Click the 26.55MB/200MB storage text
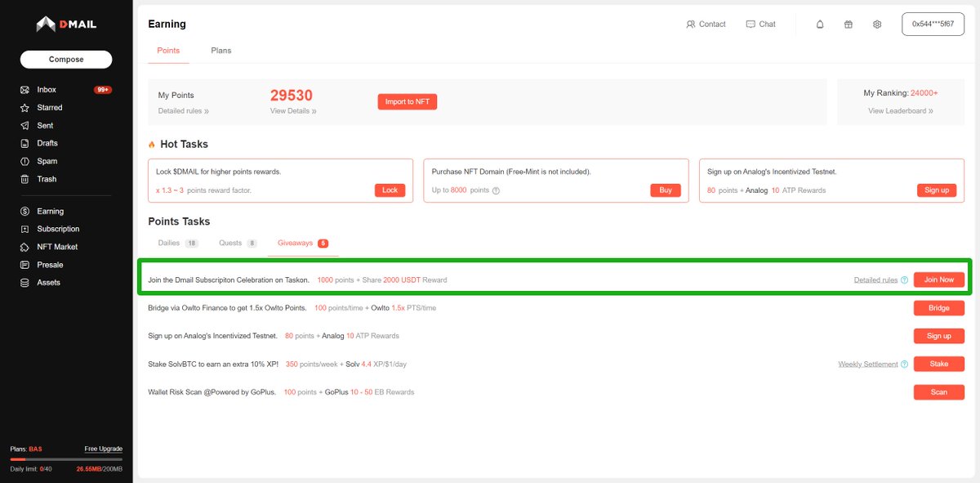Image resolution: width=980 pixels, height=483 pixels. [x=100, y=469]
